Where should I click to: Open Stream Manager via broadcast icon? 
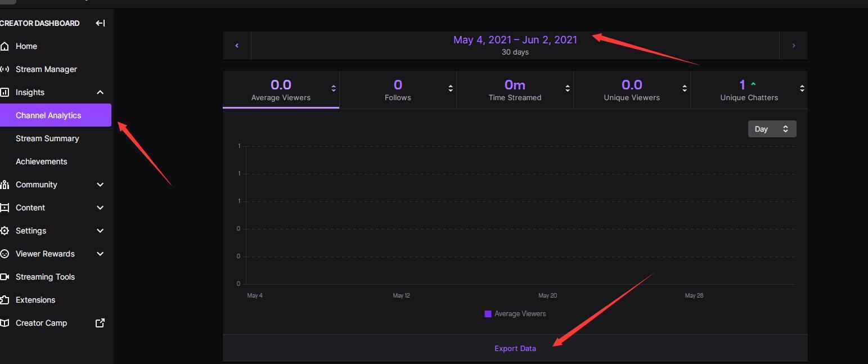(x=5, y=69)
